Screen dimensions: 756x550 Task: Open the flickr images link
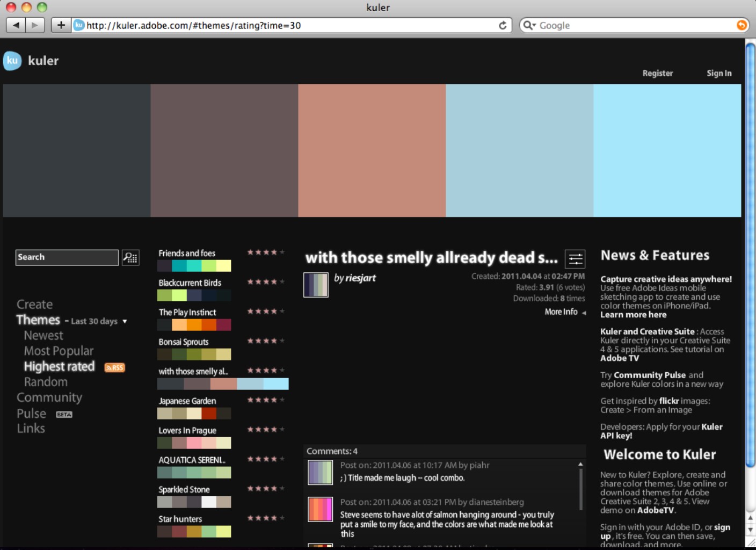(669, 401)
